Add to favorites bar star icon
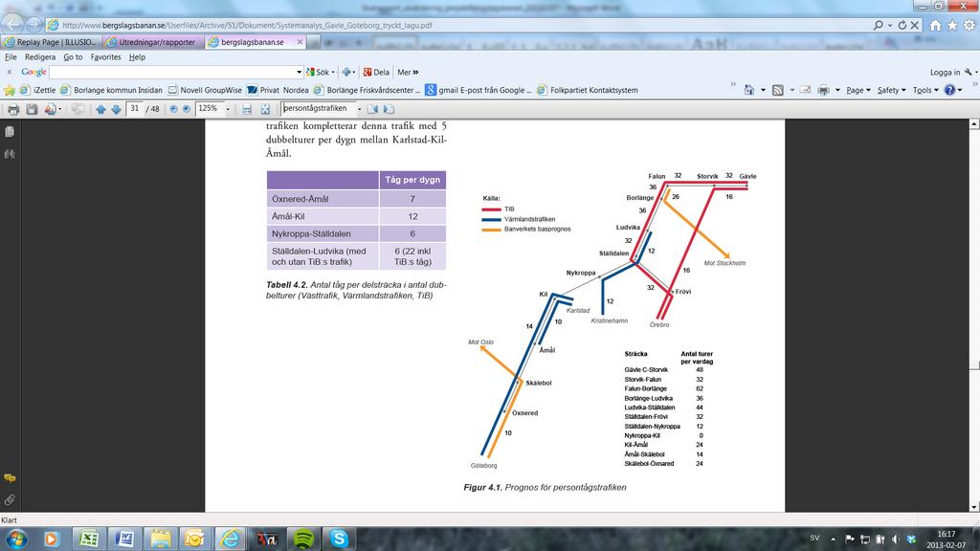 [9, 90]
